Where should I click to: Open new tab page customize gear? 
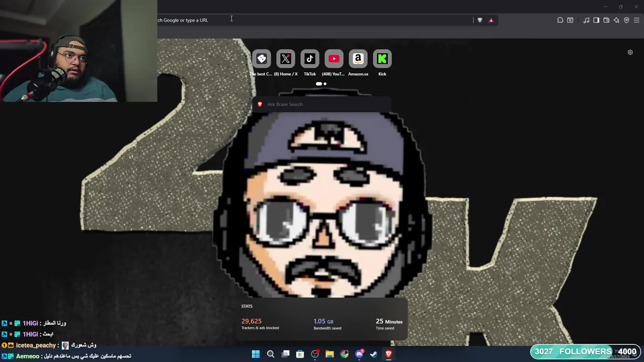tap(630, 52)
